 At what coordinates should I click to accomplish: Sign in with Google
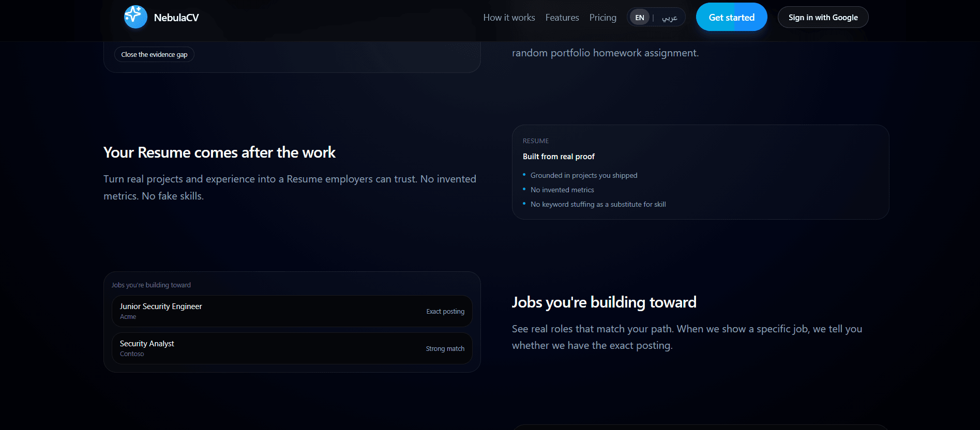point(823,17)
